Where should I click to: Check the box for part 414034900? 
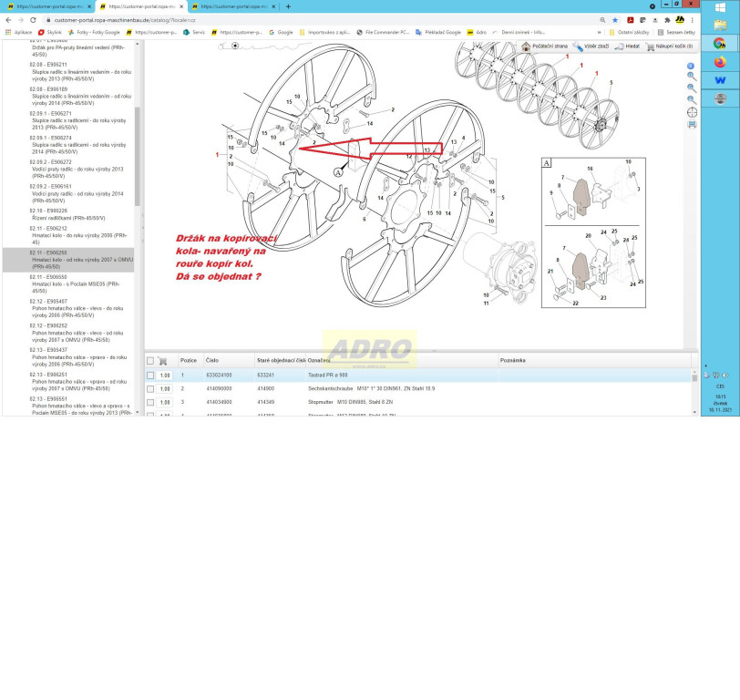pos(150,403)
